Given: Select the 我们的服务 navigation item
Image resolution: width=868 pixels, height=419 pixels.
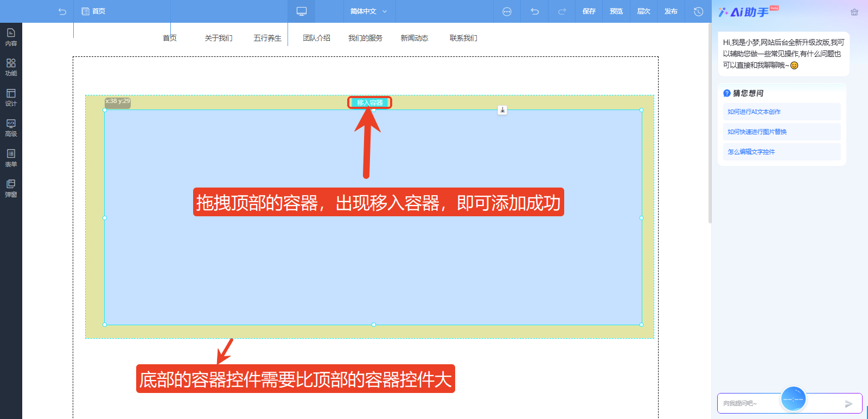Looking at the screenshot, I should [x=365, y=38].
